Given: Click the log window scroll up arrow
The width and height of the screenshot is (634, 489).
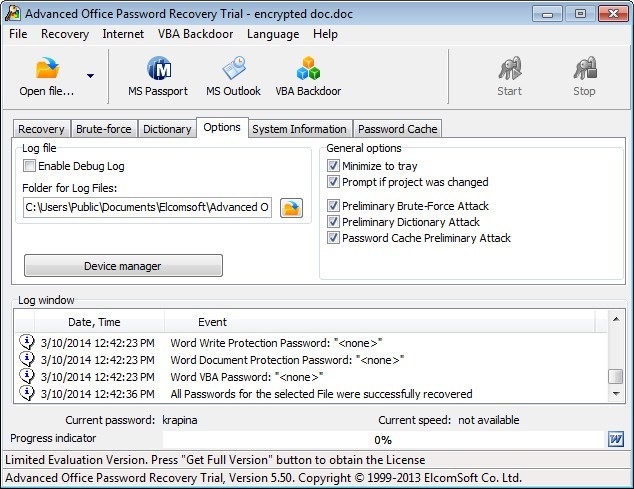Looking at the screenshot, I should (x=616, y=320).
